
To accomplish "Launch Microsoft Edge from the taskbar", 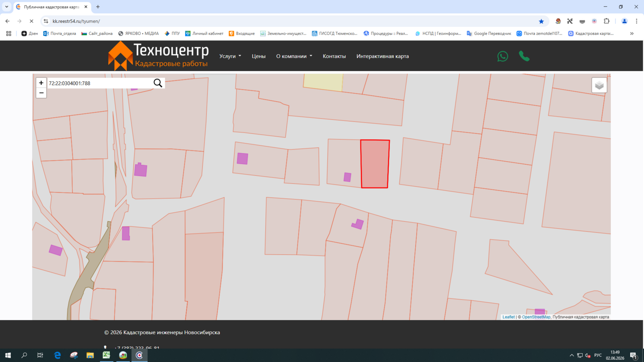I will pos(57,355).
